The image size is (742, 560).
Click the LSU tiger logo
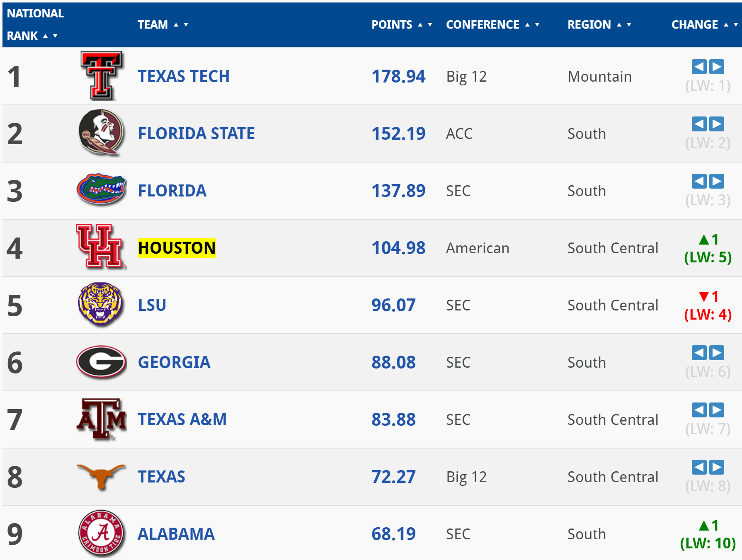(101, 304)
